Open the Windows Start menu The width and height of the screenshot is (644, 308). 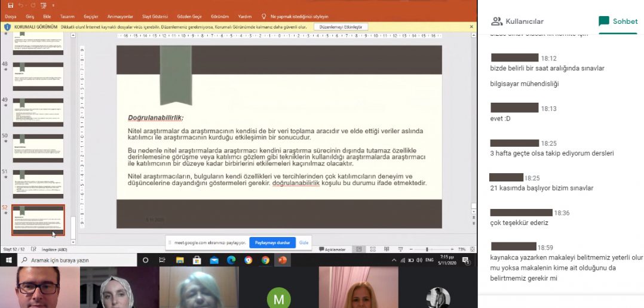[x=8, y=260]
